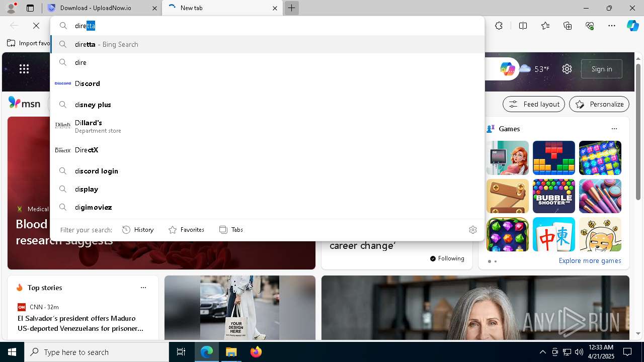Open the makeup brushes game thumbnail
The image size is (644, 362).
[x=600, y=196]
